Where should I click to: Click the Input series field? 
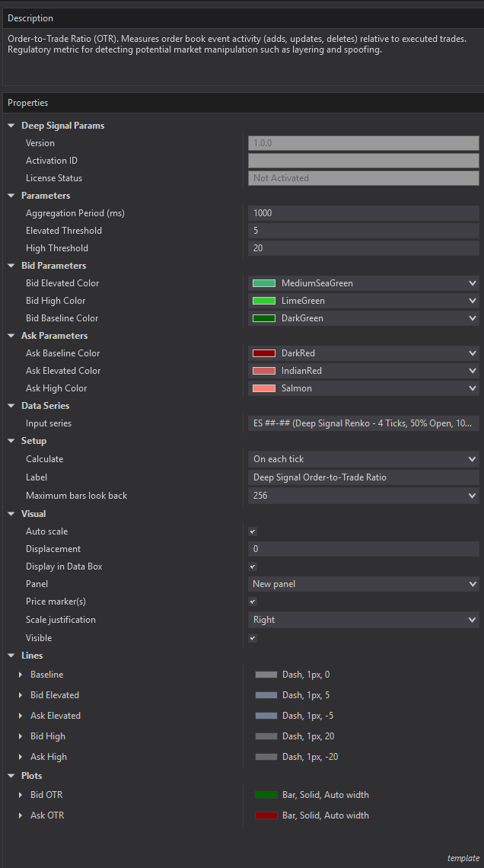tap(363, 423)
